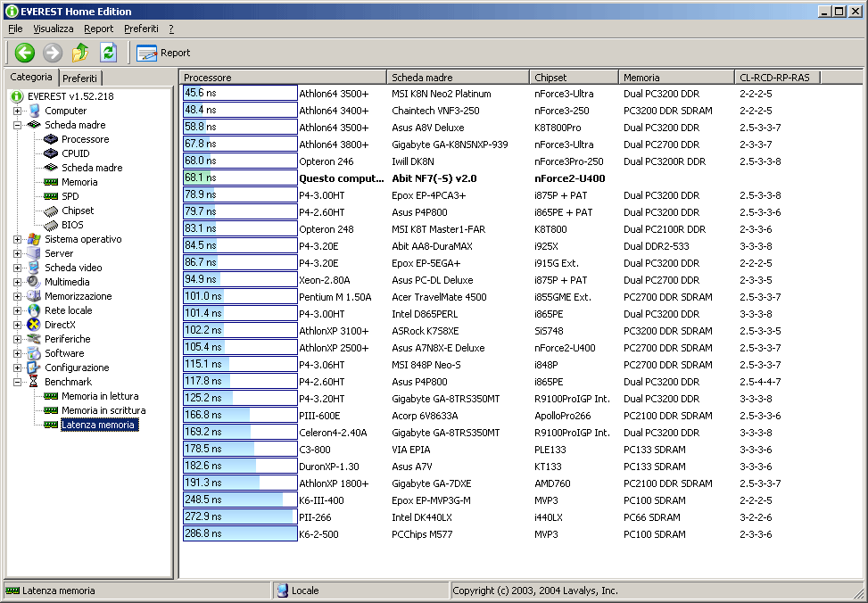
Task: Click the Memorizzazione disk icon
Action: (34, 296)
